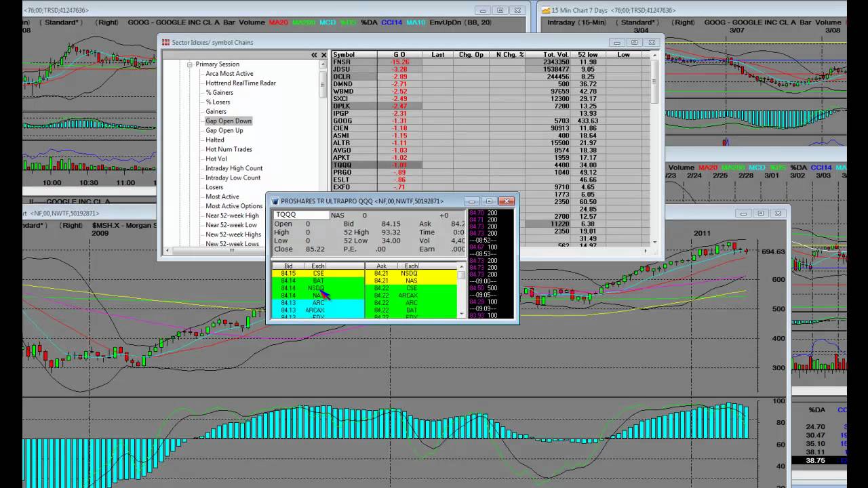Click Level 2 ask list scroll-up arrow
This screenshot has width=868, height=488.
point(461,266)
